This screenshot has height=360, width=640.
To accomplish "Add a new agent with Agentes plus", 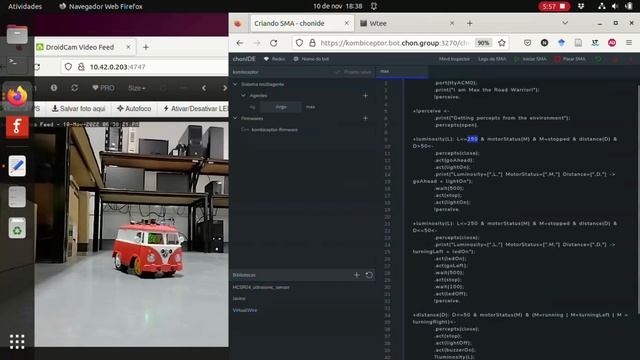I will click(365, 96).
